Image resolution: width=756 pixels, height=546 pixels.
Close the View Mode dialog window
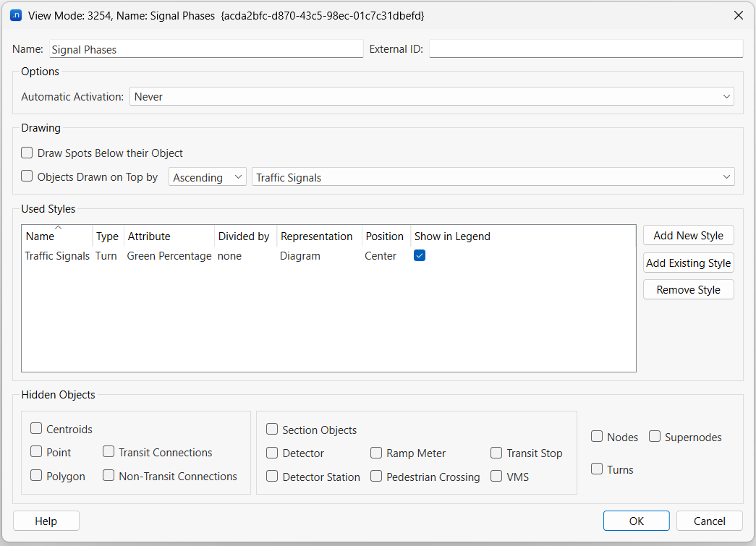(738, 15)
